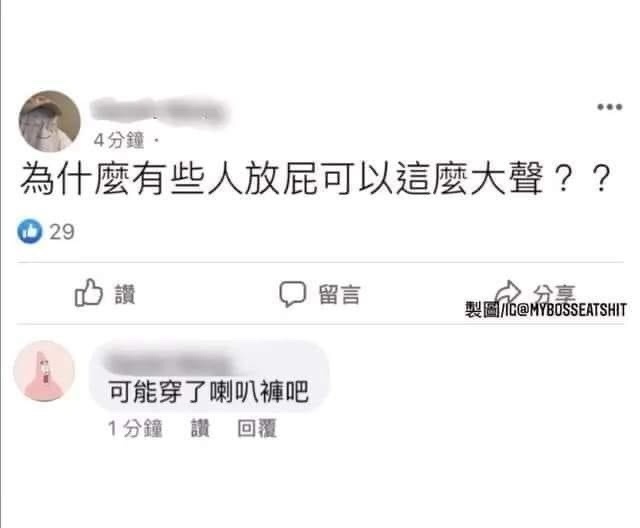Click the comment bubble 可能穿了喇叭褲吧
Image resolution: width=640 pixels, height=528 pixels.
[x=209, y=376]
